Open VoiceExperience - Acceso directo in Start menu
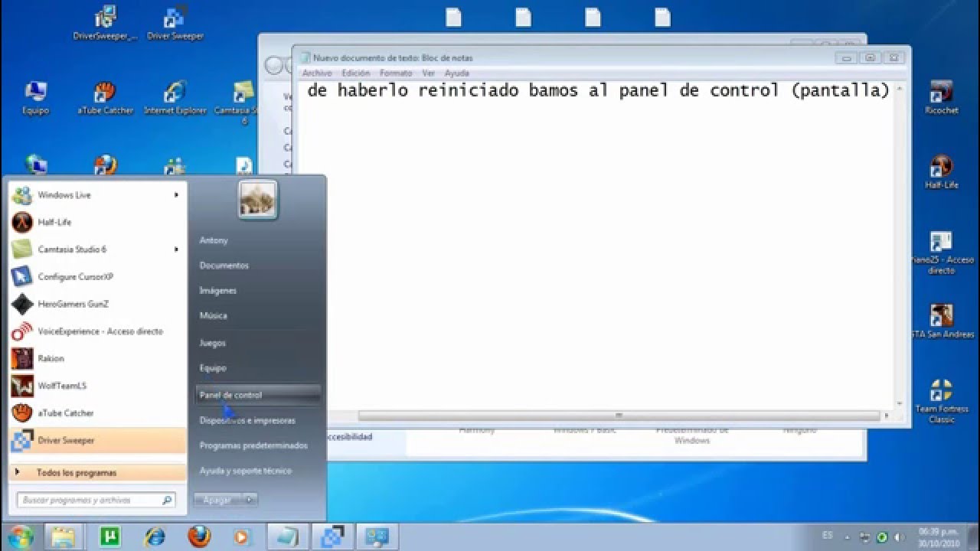980x551 pixels. [98, 331]
